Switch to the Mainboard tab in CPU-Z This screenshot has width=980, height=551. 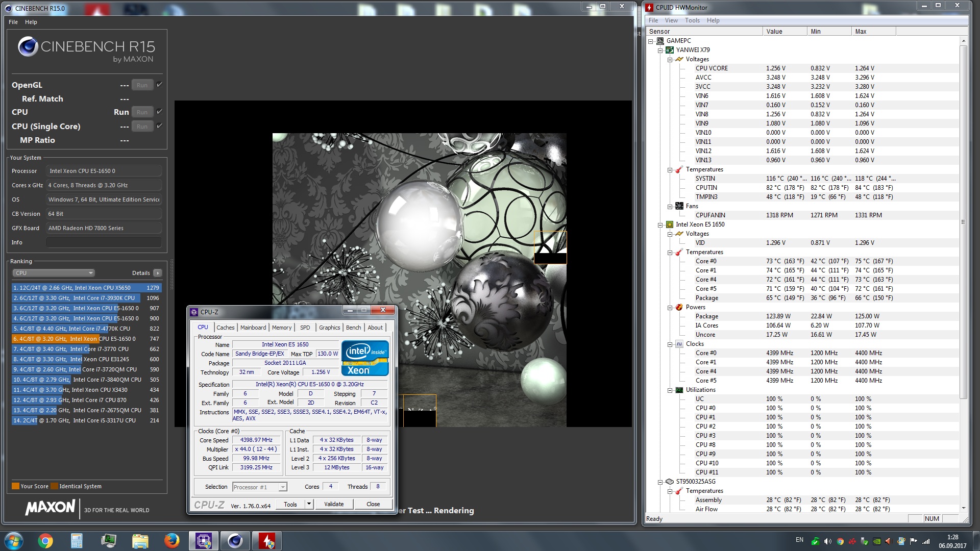click(253, 328)
